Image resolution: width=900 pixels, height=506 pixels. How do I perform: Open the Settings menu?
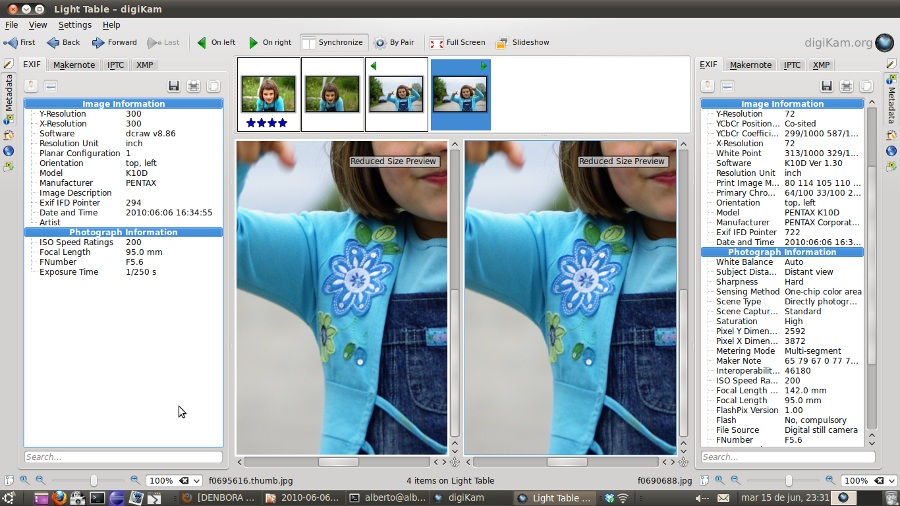(x=75, y=25)
